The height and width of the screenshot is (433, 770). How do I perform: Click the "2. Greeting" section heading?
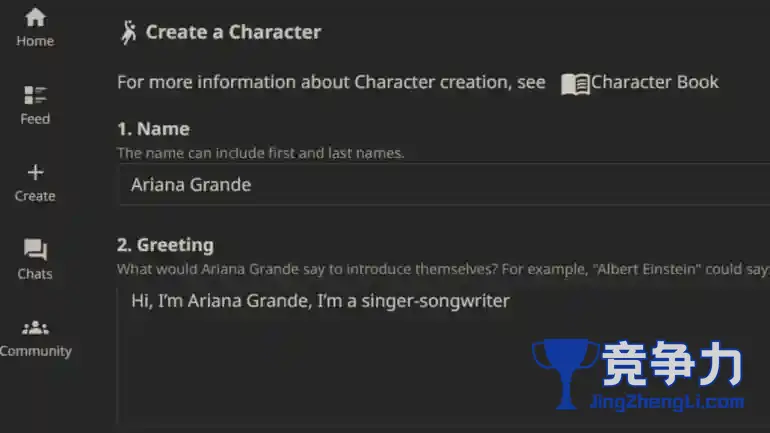click(165, 245)
